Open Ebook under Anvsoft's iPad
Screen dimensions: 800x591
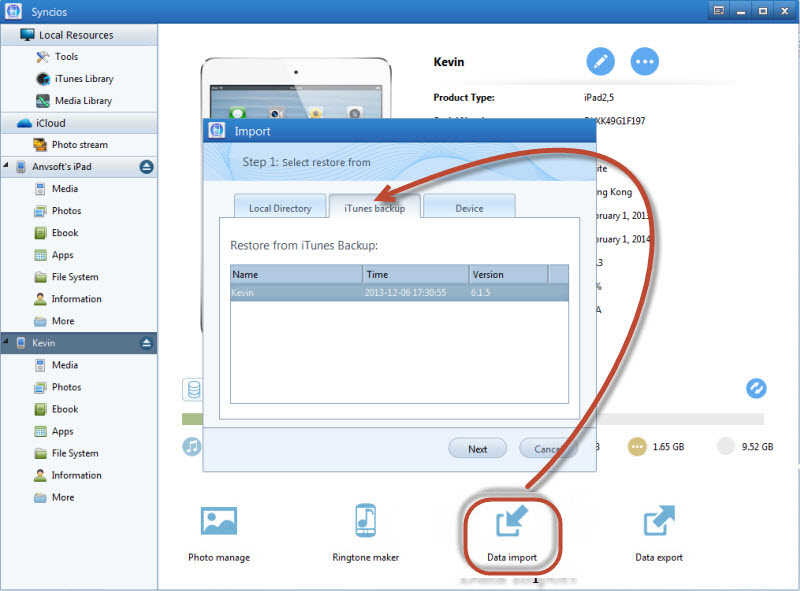[x=56, y=233]
